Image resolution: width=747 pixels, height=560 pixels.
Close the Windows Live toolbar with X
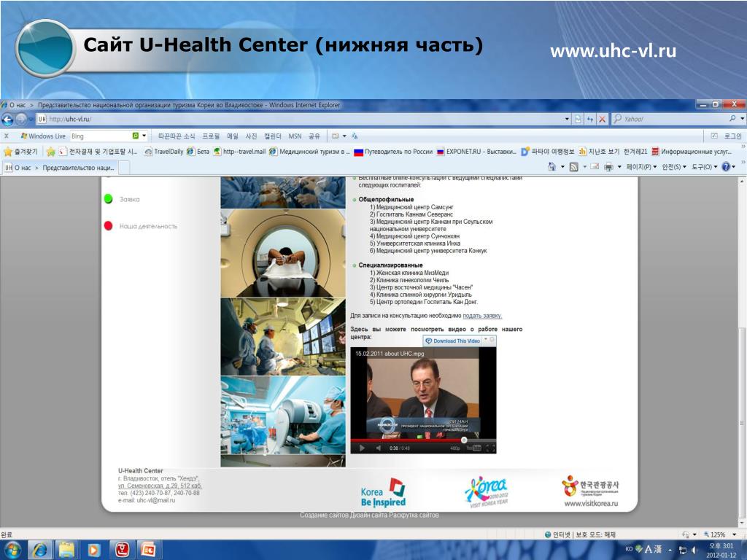(x=6, y=136)
